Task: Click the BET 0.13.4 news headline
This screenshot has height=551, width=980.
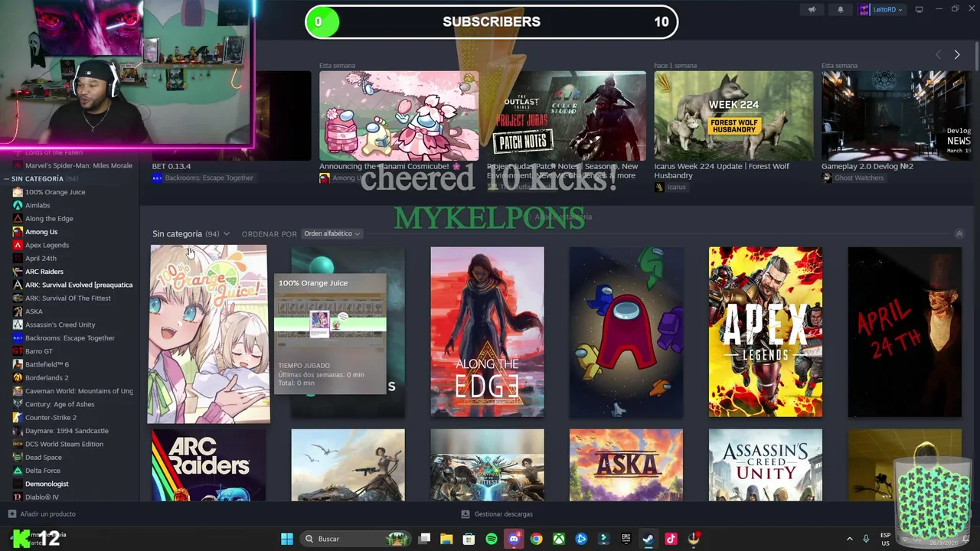Action: click(171, 166)
